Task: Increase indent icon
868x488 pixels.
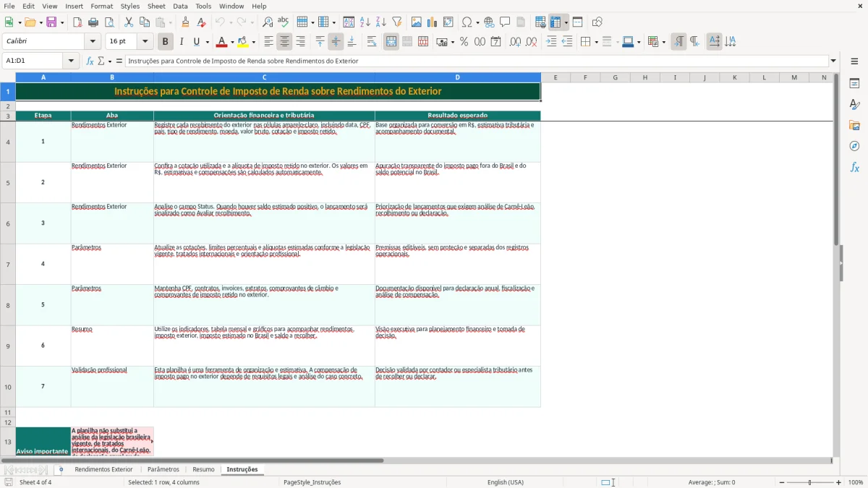Action: 551,42
